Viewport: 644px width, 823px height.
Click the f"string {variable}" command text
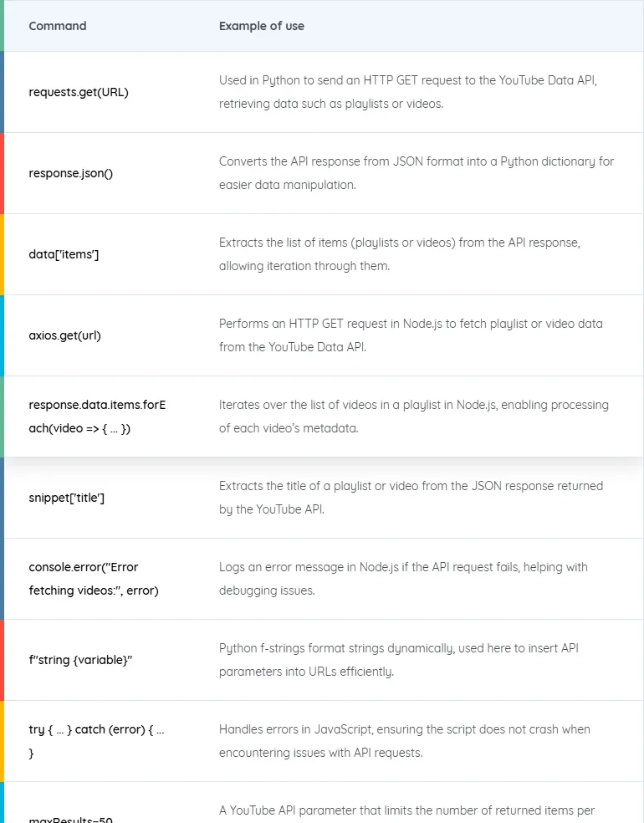[80, 660]
